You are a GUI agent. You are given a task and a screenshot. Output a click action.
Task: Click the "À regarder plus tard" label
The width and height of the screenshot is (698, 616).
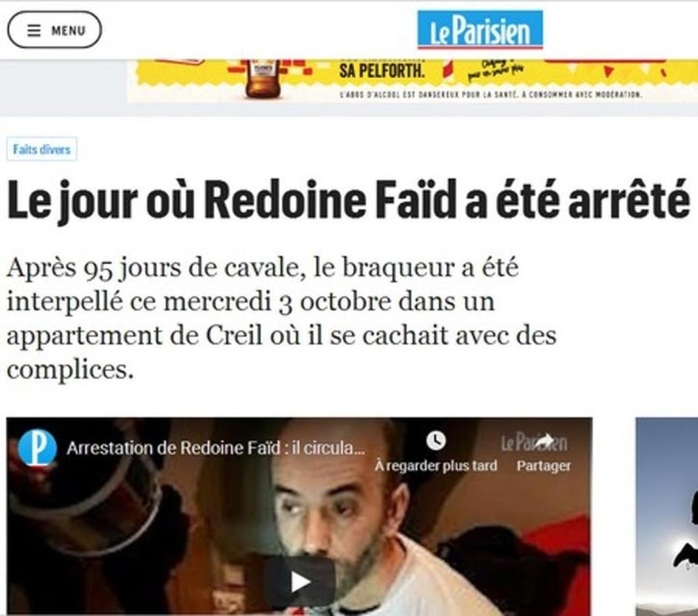pos(436,466)
